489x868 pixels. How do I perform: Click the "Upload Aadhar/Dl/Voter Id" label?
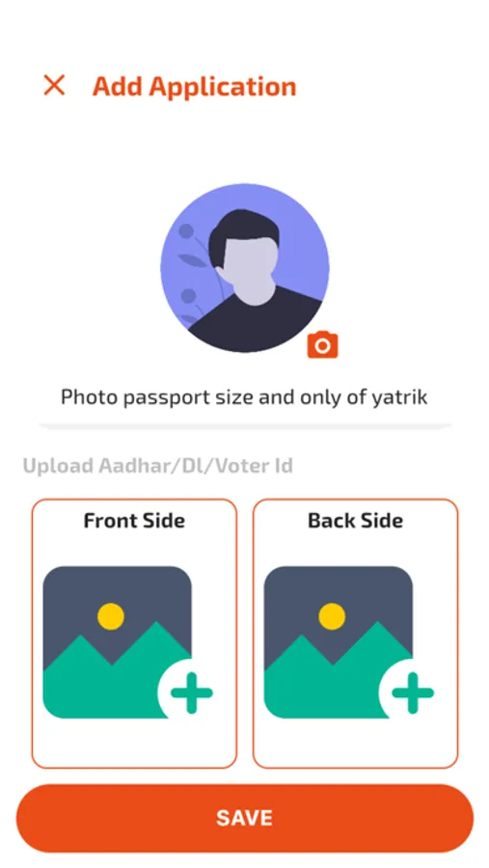pos(158,466)
